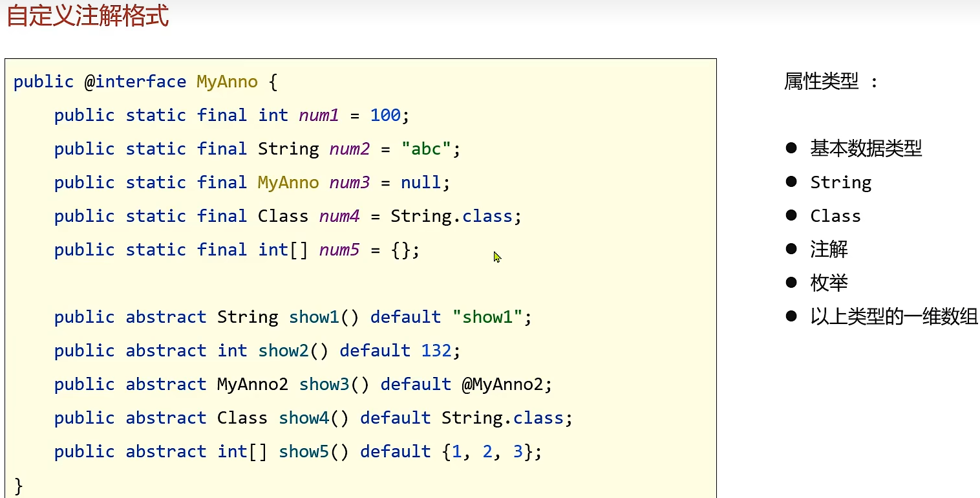Click the value 100 of num1

click(385, 115)
